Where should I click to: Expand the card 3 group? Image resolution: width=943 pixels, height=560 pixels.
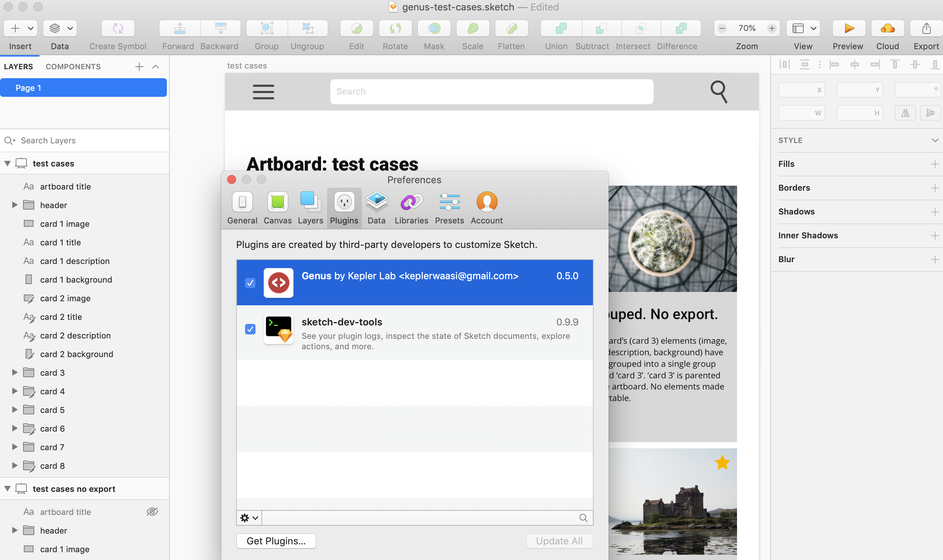tap(15, 372)
